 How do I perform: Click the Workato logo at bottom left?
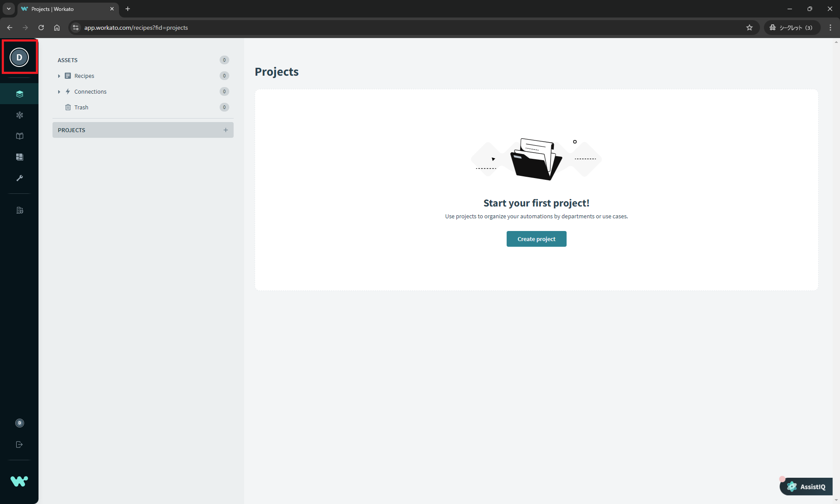pyautogui.click(x=19, y=481)
